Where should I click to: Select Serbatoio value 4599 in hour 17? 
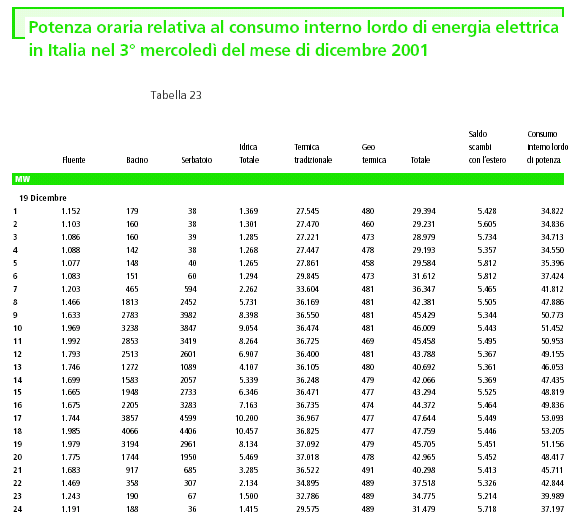pos(188,418)
